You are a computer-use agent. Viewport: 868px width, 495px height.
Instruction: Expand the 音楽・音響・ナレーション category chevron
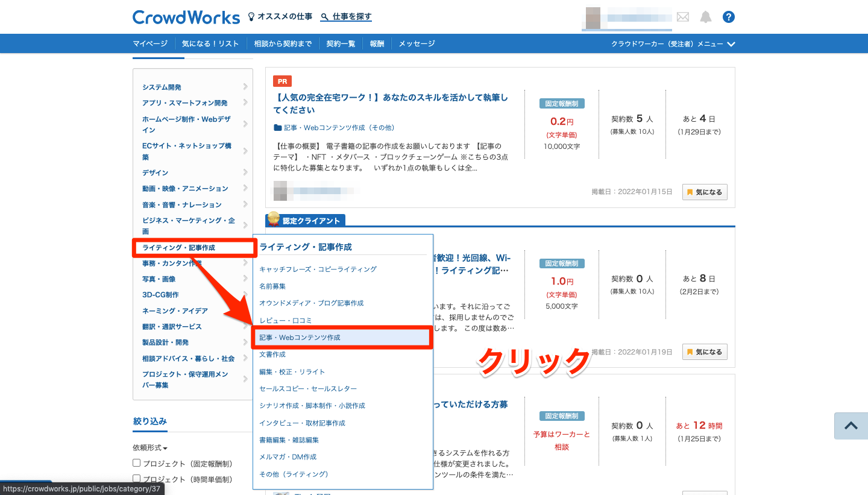[x=245, y=204]
